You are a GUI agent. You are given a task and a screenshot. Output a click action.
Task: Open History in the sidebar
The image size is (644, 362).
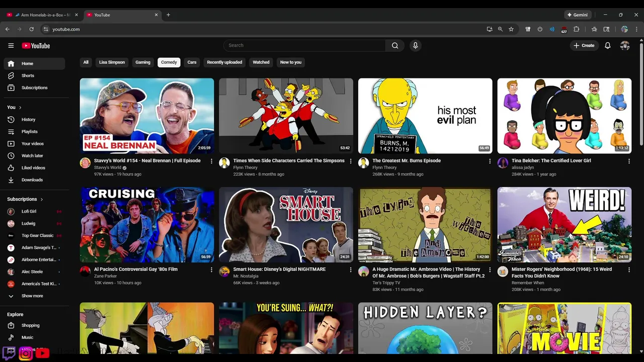pos(34,120)
